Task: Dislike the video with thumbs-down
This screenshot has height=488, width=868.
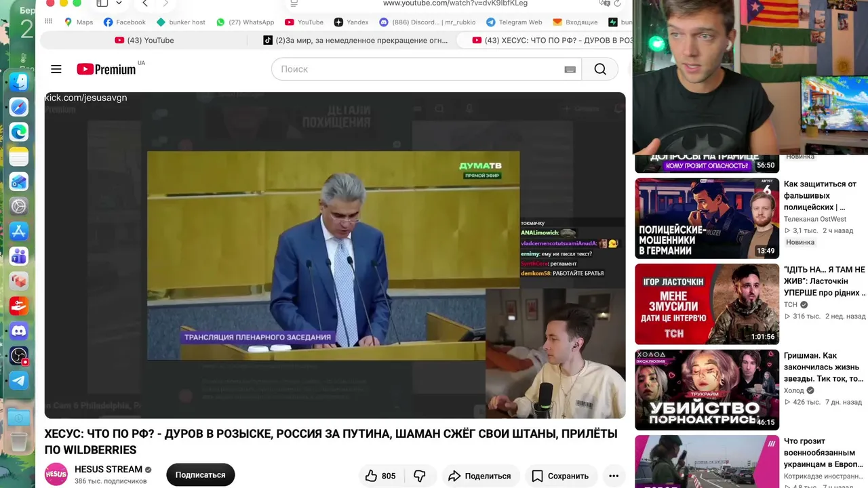Action: [x=420, y=476]
